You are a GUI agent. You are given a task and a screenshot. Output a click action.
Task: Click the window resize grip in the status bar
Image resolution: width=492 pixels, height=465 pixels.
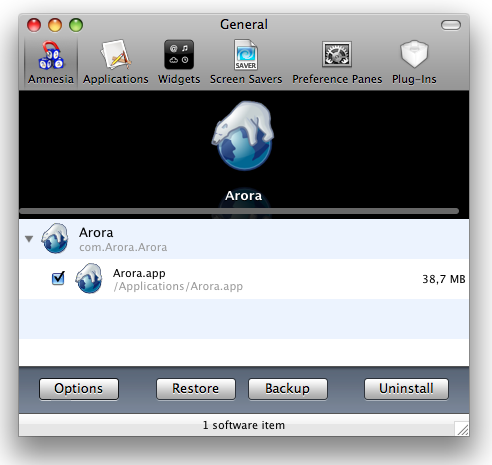point(462,429)
